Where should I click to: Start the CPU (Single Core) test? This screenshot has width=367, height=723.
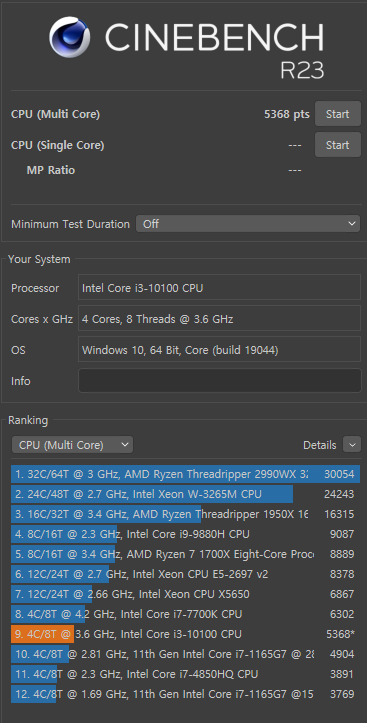337,145
